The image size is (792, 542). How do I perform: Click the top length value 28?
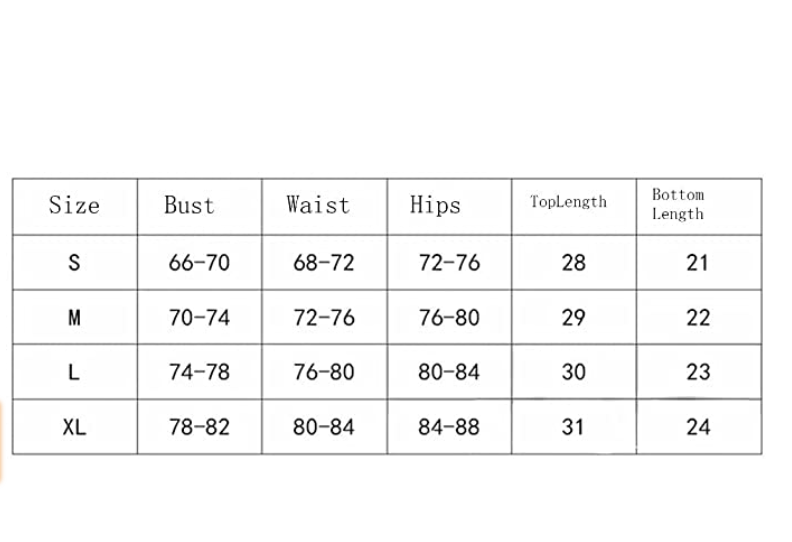(x=573, y=263)
